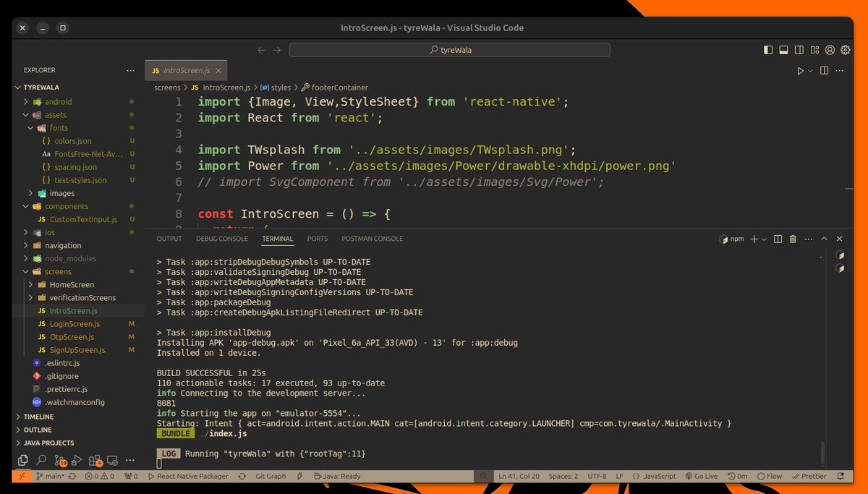868x494 pixels.
Task: Click the main* branch indicator
Action: click(x=51, y=476)
